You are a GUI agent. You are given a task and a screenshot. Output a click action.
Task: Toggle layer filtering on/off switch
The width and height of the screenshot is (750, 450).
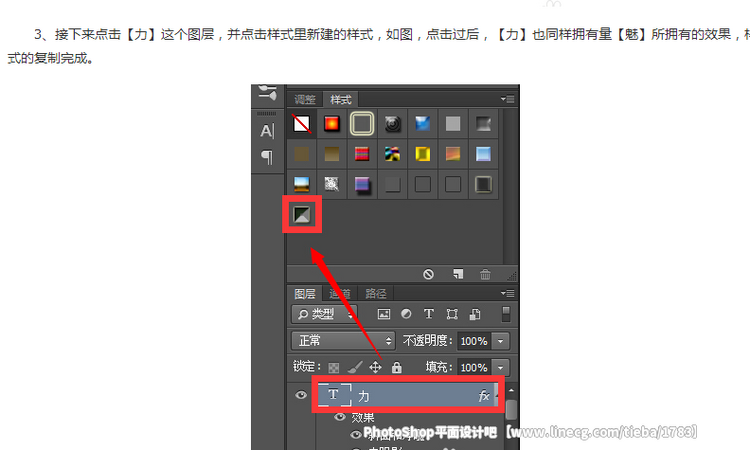point(506,314)
